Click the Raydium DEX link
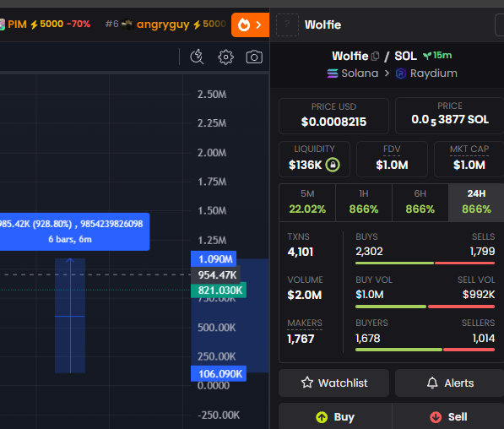Screen dimensions: 504x429 [x=426, y=73]
